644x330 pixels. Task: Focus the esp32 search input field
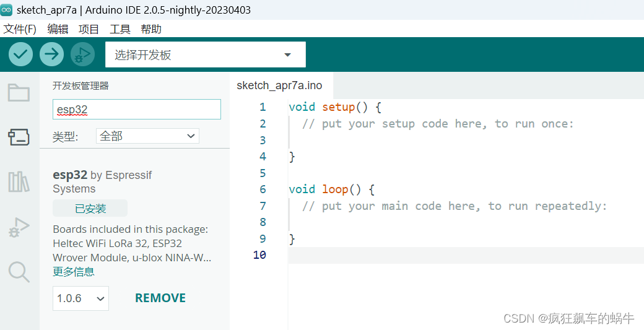click(137, 110)
